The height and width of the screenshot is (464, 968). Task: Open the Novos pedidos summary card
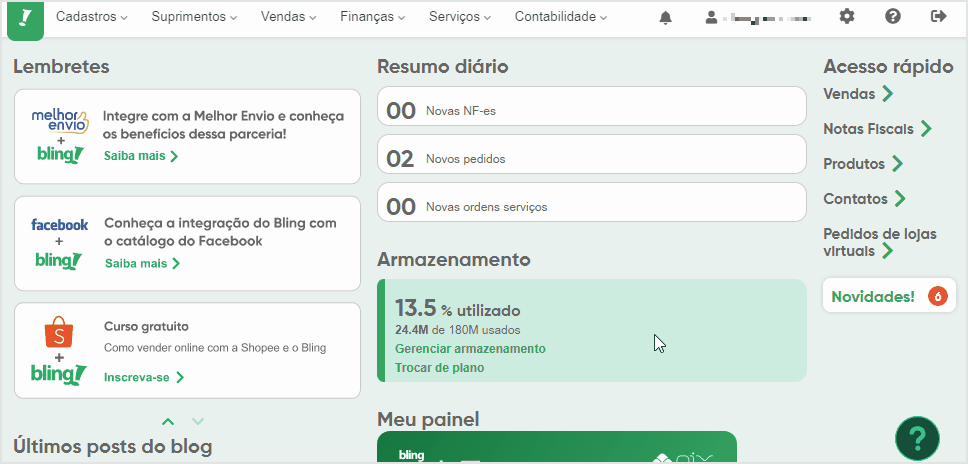point(591,154)
